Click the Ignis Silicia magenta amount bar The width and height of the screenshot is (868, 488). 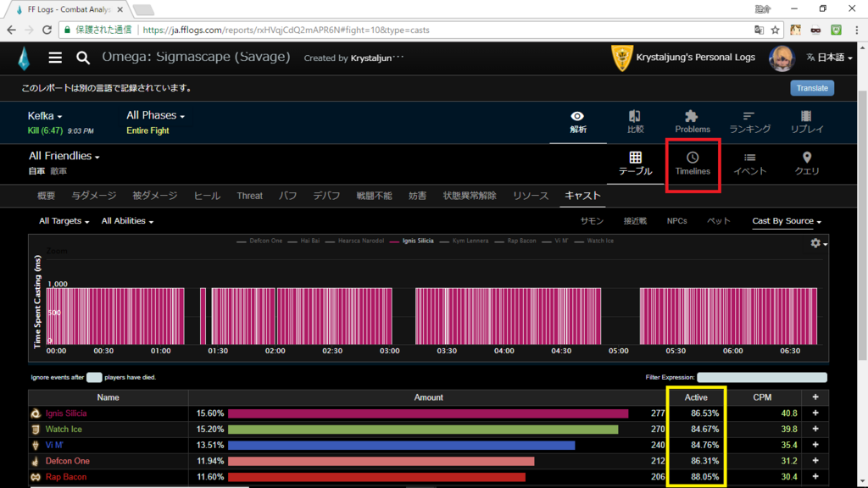(x=428, y=413)
